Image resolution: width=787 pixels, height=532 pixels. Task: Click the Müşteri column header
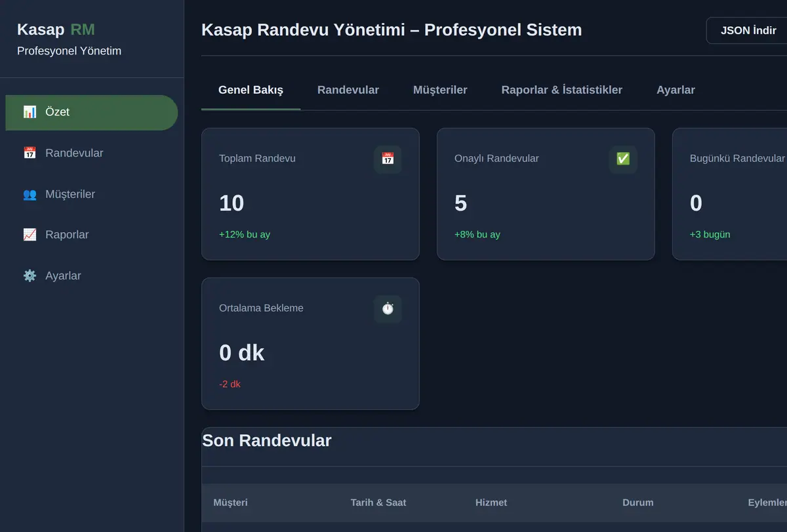[231, 502]
